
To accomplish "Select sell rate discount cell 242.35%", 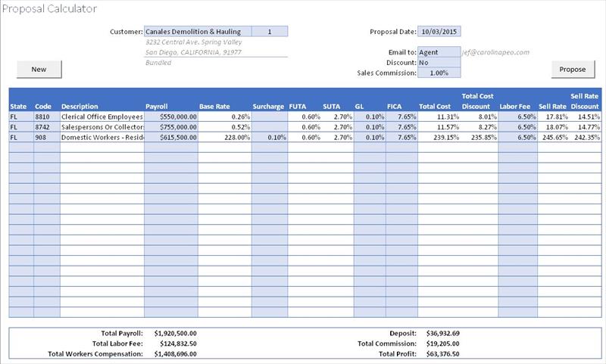I will click(586, 138).
